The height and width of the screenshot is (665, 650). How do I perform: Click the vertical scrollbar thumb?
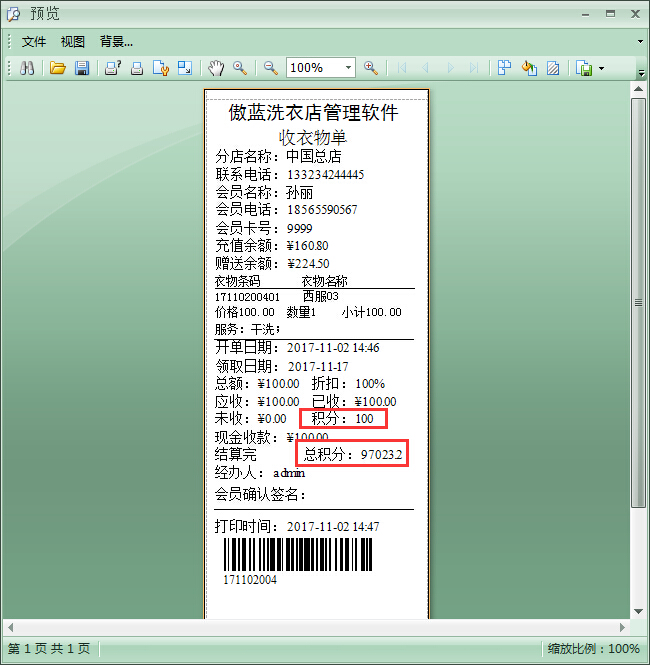pos(638,303)
